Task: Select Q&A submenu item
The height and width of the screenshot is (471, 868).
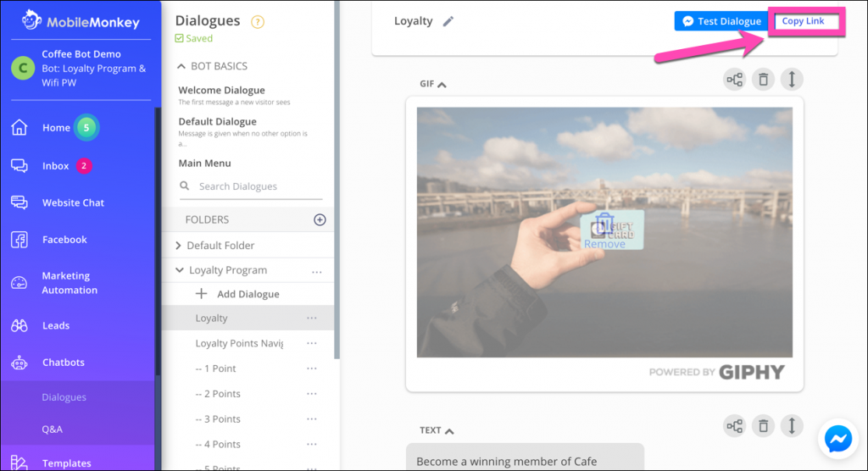Action: [52, 429]
